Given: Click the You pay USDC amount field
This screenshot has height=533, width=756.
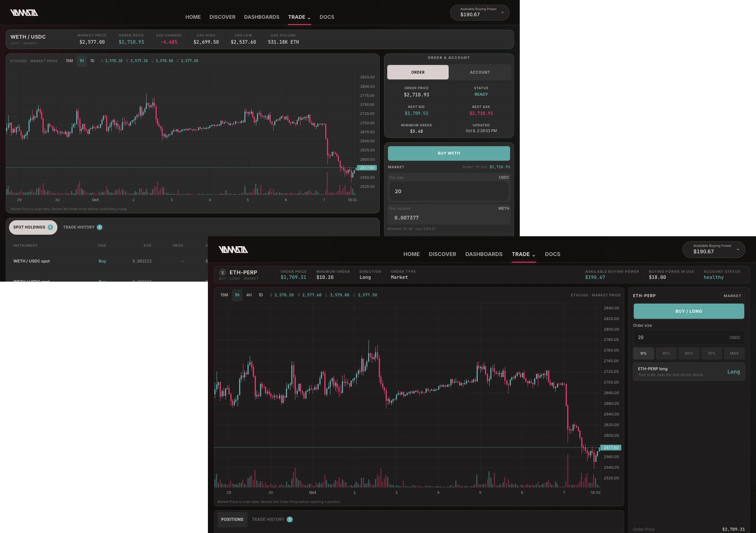Looking at the screenshot, I should pyautogui.click(x=449, y=191).
